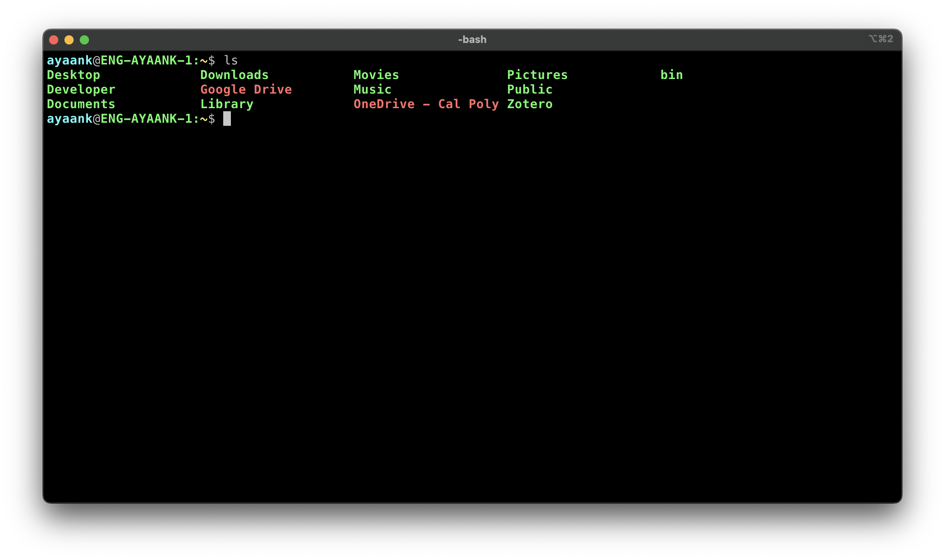Click the terminal cursor block
945x560 pixels.
pyautogui.click(x=227, y=119)
